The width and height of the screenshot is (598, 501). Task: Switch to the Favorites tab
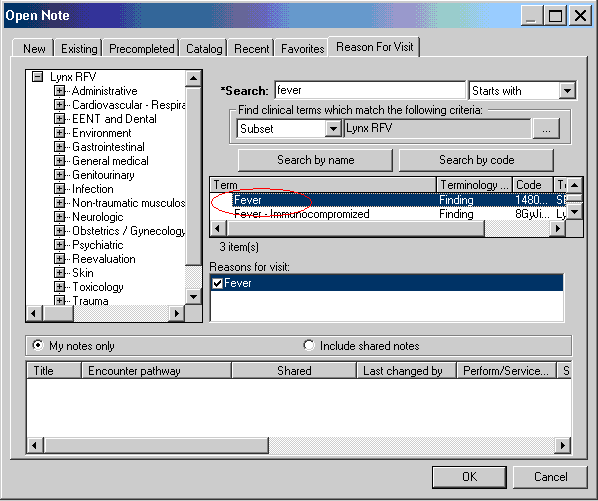302,49
